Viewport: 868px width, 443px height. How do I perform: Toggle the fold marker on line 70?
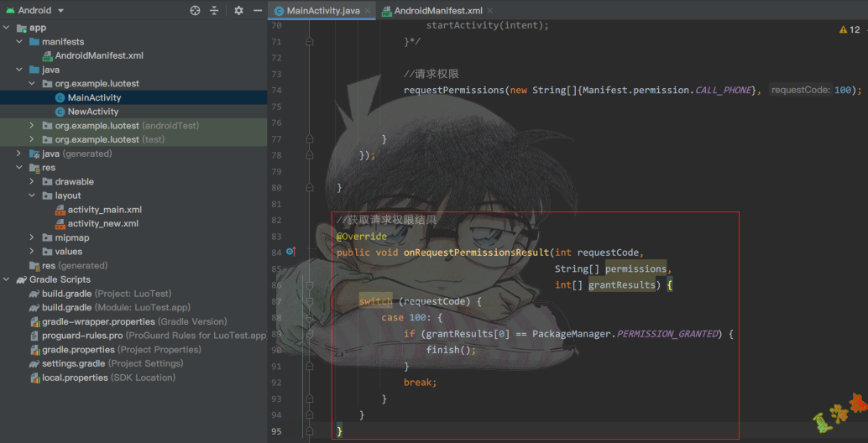310,41
